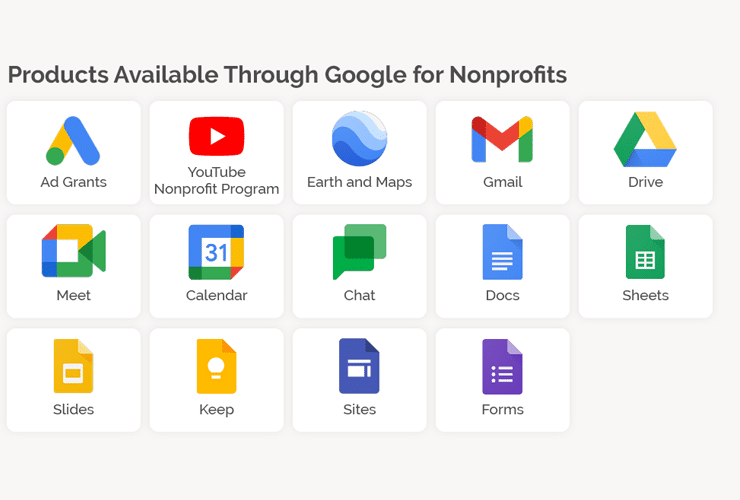The height and width of the screenshot is (500, 740).
Task: Click the "Forms" text label
Action: (503, 409)
